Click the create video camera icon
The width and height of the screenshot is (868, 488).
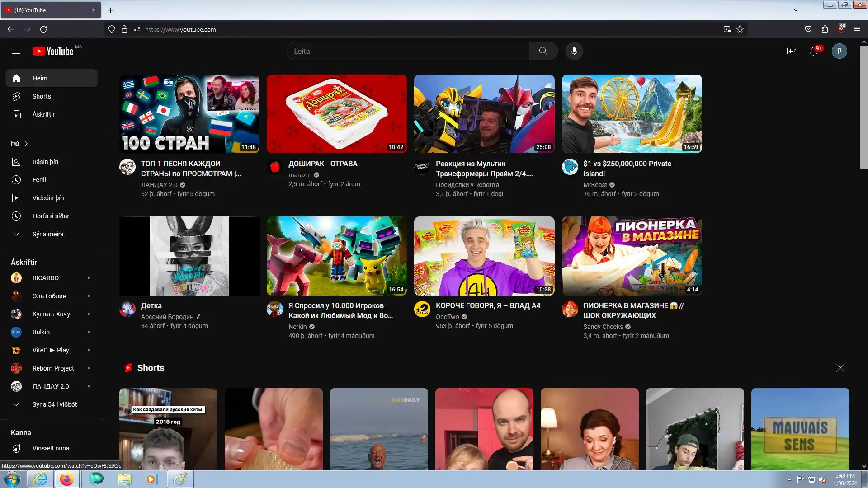point(791,51)
